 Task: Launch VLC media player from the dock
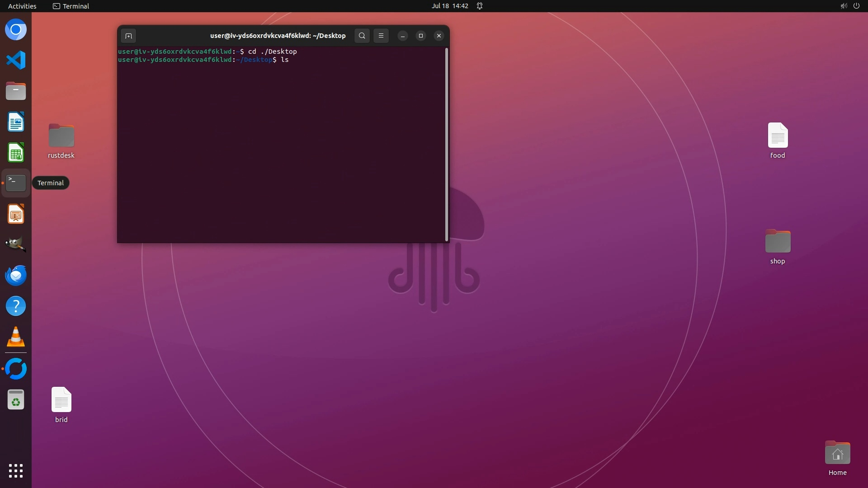tap(16, 337)
